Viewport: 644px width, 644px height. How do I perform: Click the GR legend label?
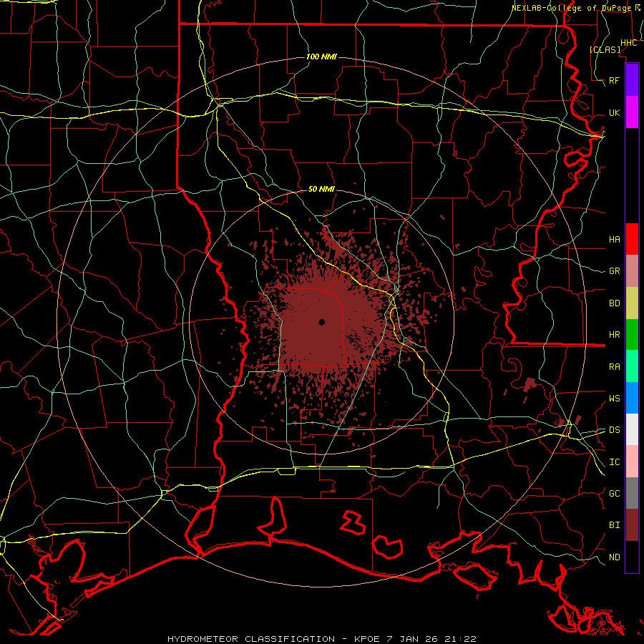615,271
